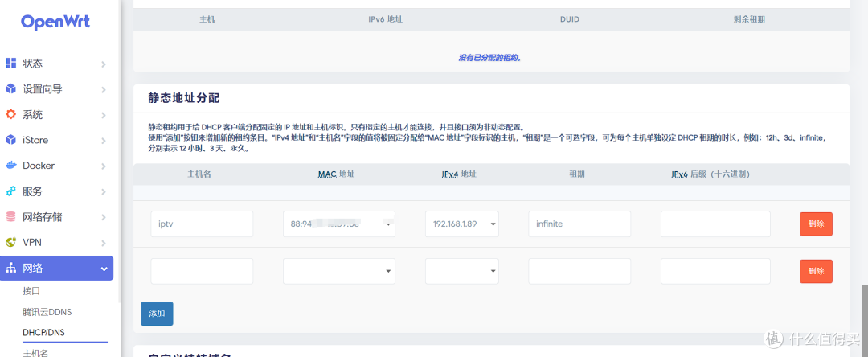The width and height of the screenshot is (868, 357).
Task: Open the 192.168.1.89 IPv4 dropdown
Action: pyautogui.click(x=461, y=224)
